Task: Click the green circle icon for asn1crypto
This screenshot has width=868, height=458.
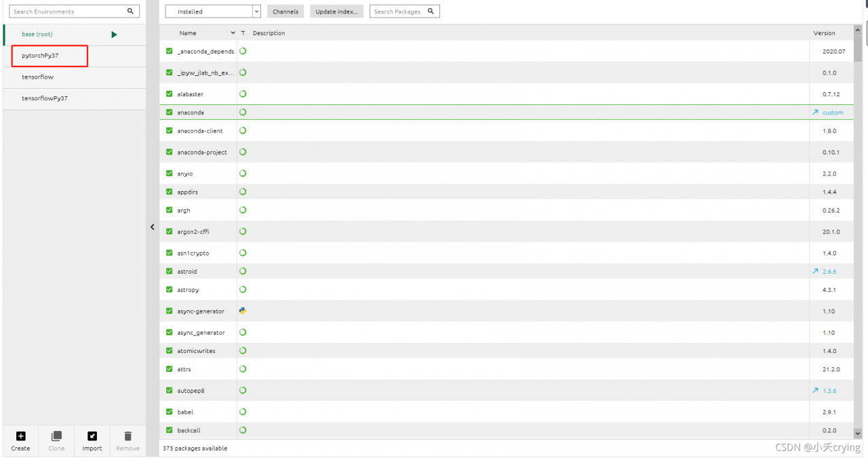Action: point(243,253)
